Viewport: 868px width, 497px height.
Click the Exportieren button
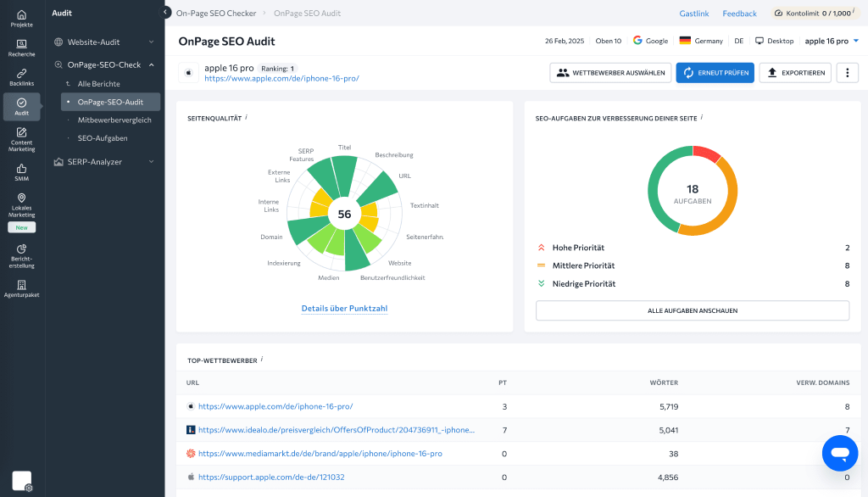(x=795, y=73)
